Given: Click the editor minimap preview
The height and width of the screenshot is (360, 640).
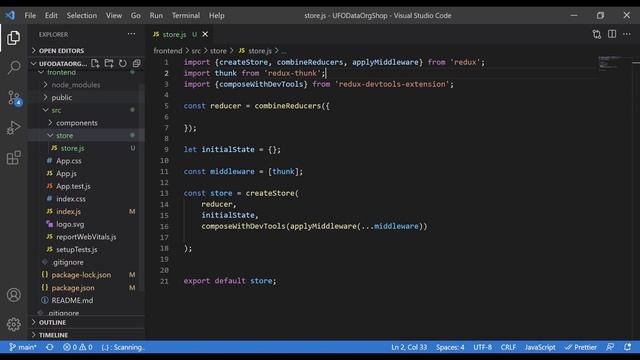Looking at the screenshot, I should (x=610, y=63).
